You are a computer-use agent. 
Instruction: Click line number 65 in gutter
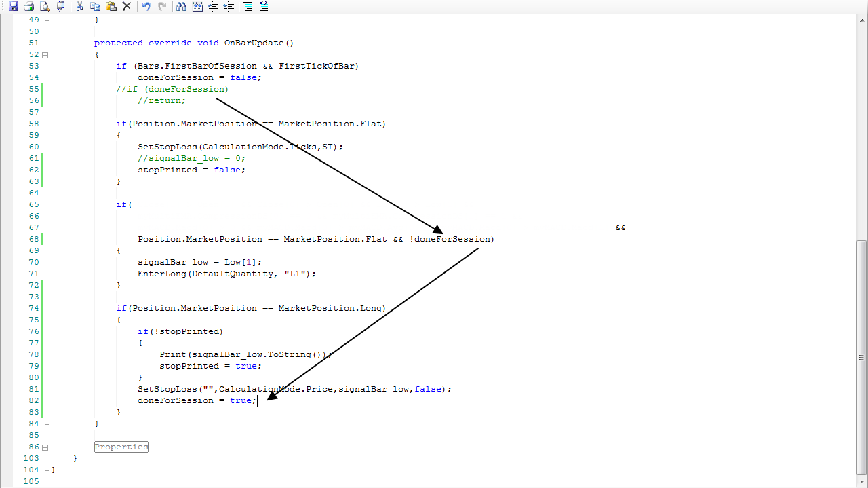pyautogui.click(x=34, y=204)
